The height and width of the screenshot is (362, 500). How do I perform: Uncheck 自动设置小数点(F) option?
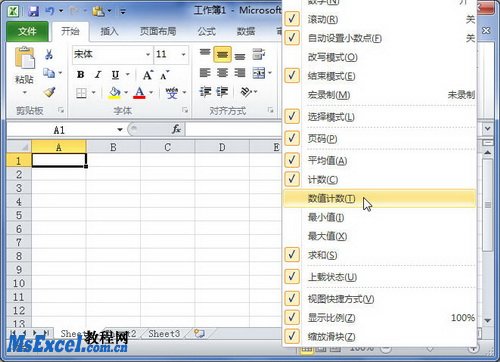tap(292, 38)
